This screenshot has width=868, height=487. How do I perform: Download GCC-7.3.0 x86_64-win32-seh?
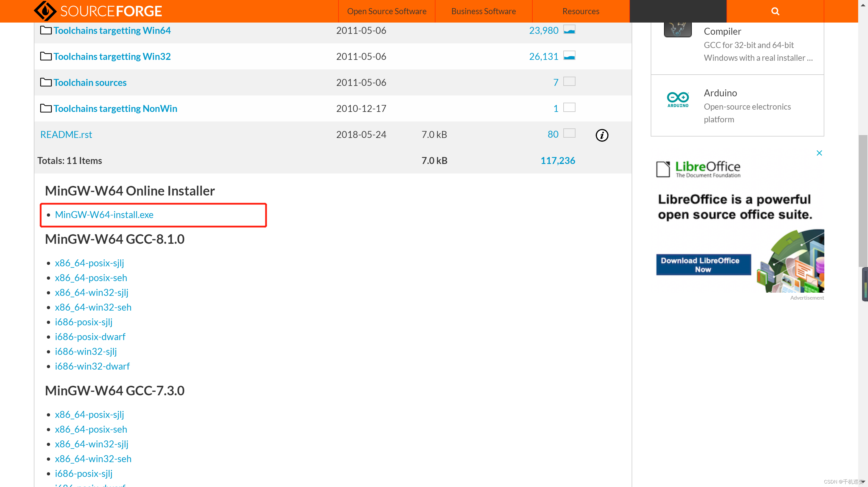[93, 459]
